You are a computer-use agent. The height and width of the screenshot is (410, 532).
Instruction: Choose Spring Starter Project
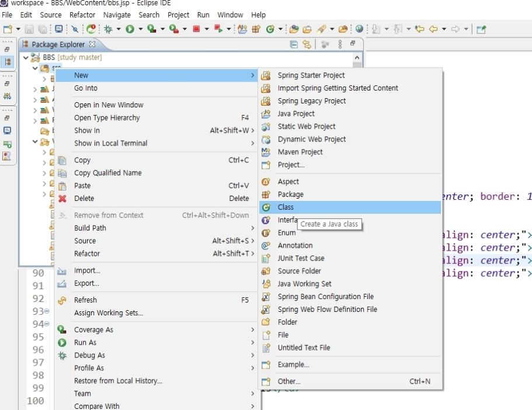350,75
